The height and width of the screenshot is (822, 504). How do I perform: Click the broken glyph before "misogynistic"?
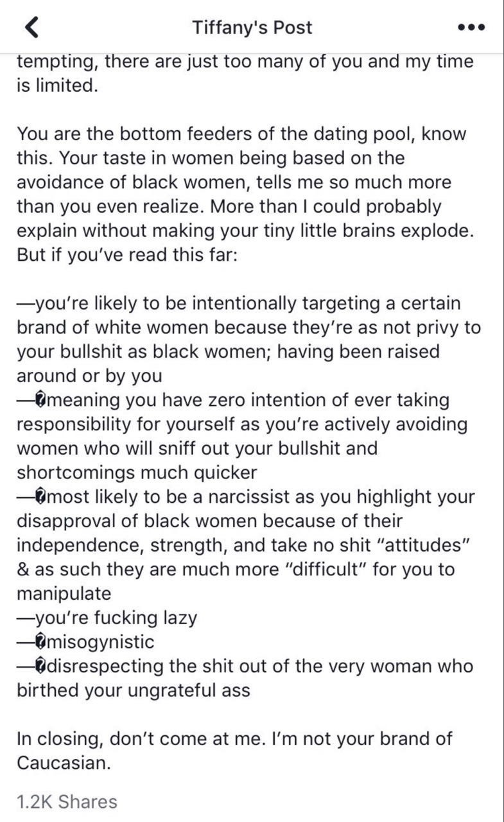42,642
